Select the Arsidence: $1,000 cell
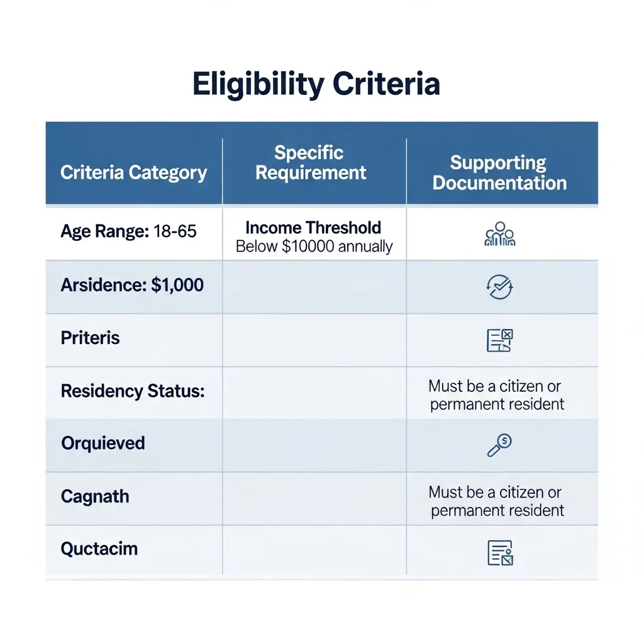The height and width of the screenshot is (644, 644). (x=132, y=286)
